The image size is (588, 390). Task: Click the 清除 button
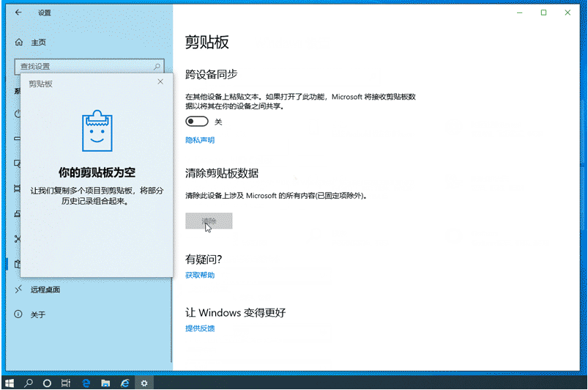click(x=209, y=221)
